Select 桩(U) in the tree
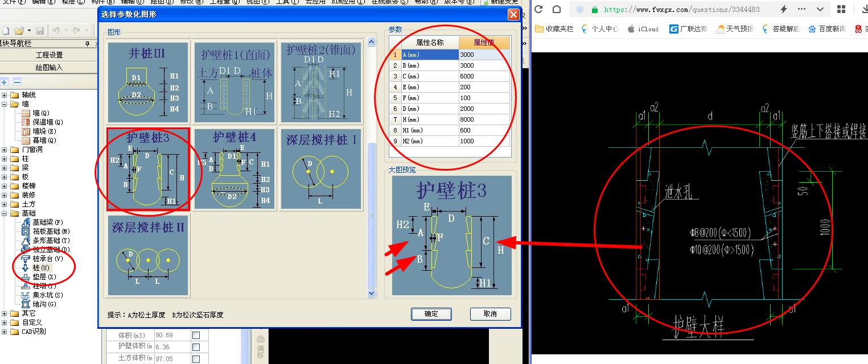 (40, 268)
